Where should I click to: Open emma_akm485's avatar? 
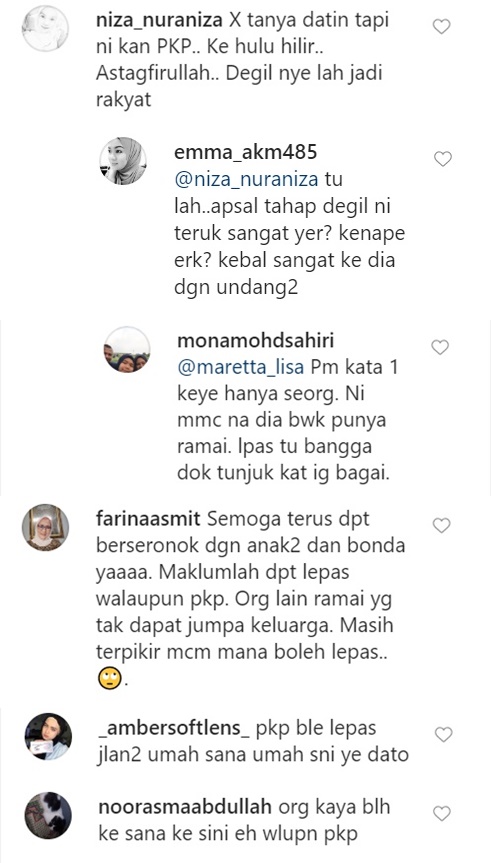click(x=123, y=161)
